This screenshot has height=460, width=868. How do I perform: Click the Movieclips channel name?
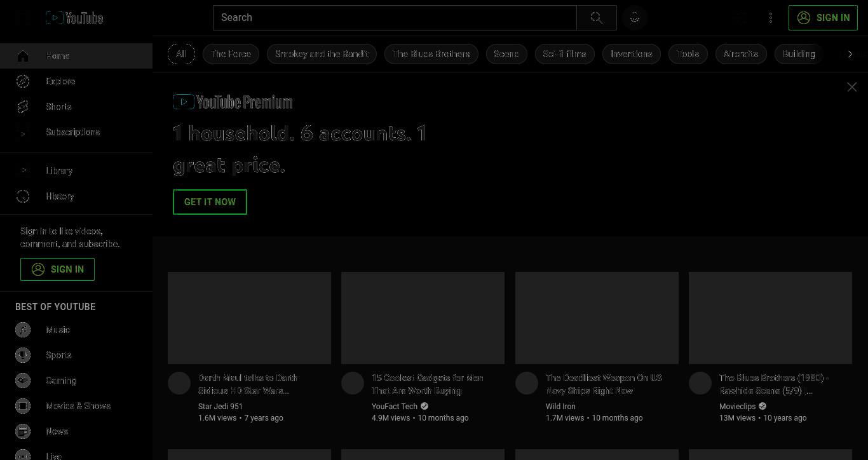(737, 407)
